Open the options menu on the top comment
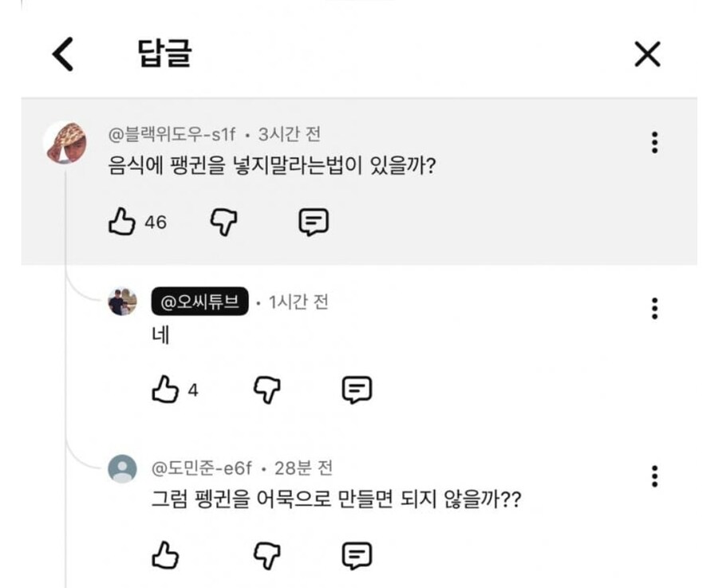Viewport: 718px width, 588px height. pyautogui.click(x=654, y=143)
